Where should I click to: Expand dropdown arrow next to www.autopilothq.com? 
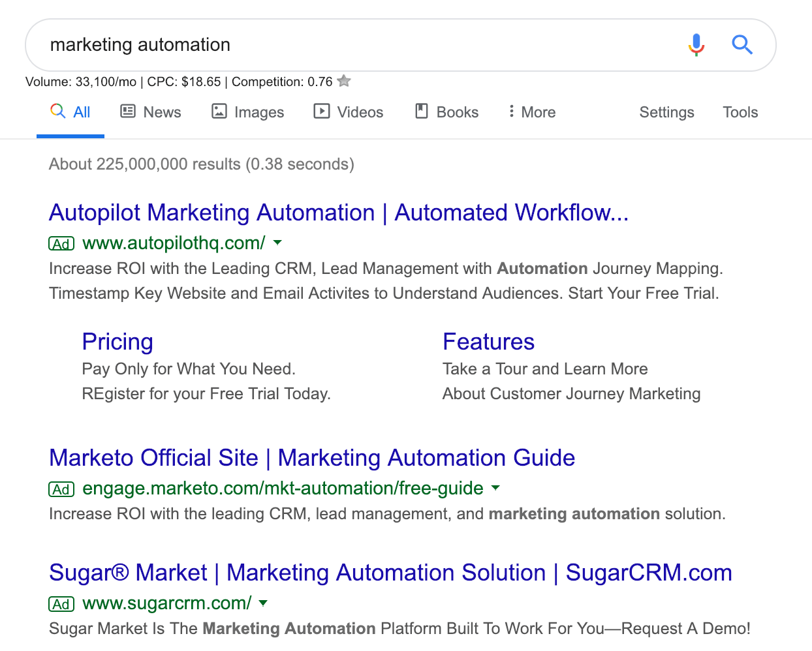277,243
